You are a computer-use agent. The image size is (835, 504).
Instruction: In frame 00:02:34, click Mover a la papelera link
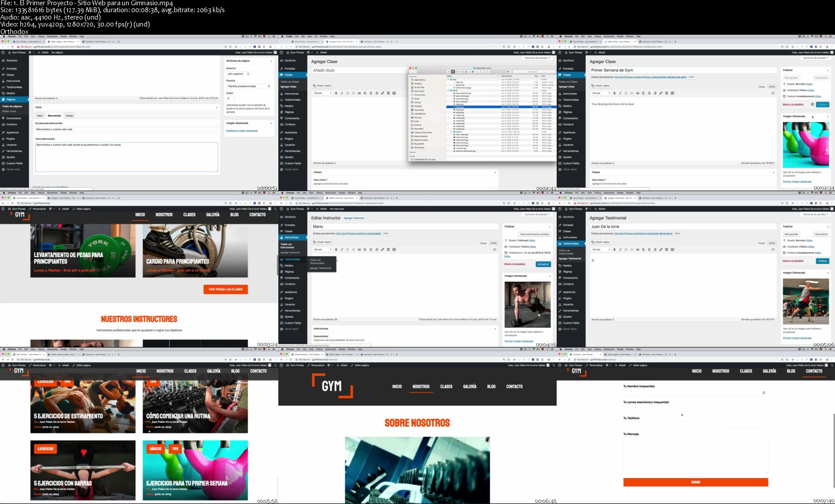793,105
